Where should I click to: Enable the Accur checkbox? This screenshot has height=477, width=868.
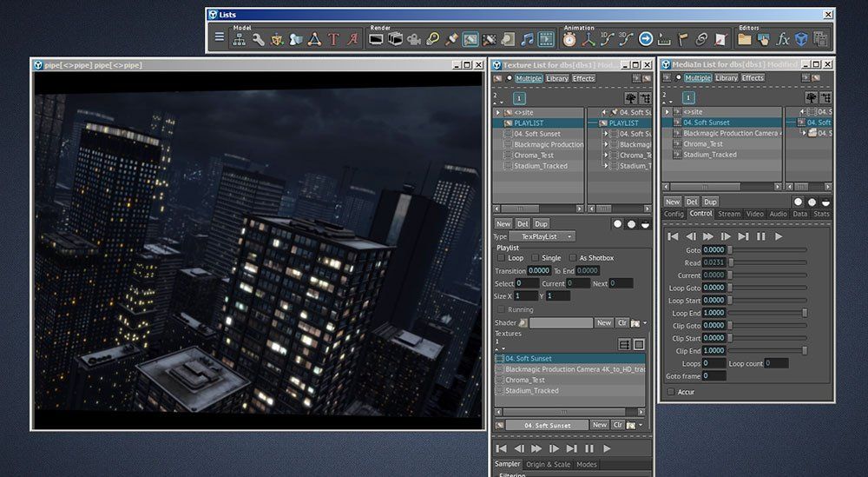click(x=670, y=392)
